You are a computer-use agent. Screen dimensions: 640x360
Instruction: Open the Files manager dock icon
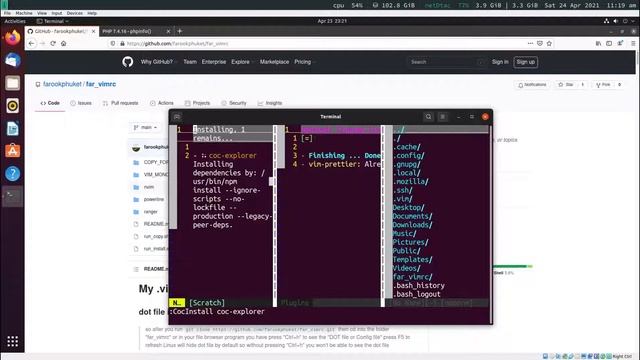[x=12, y=83]
